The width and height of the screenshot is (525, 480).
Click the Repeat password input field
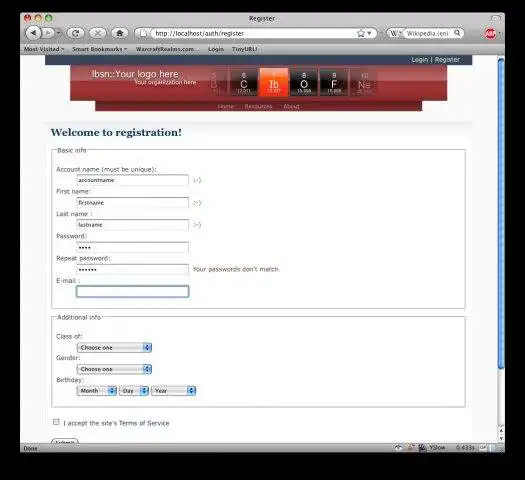pyautogui.click(x=133, y=269)
